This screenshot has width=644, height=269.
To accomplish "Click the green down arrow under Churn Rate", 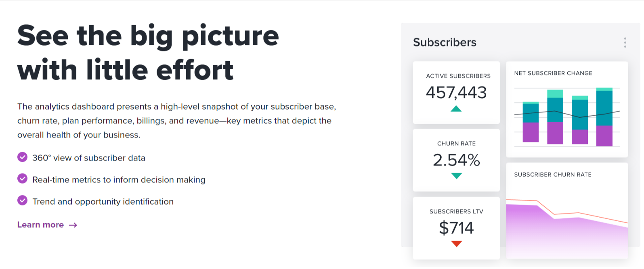I will 456,175.
